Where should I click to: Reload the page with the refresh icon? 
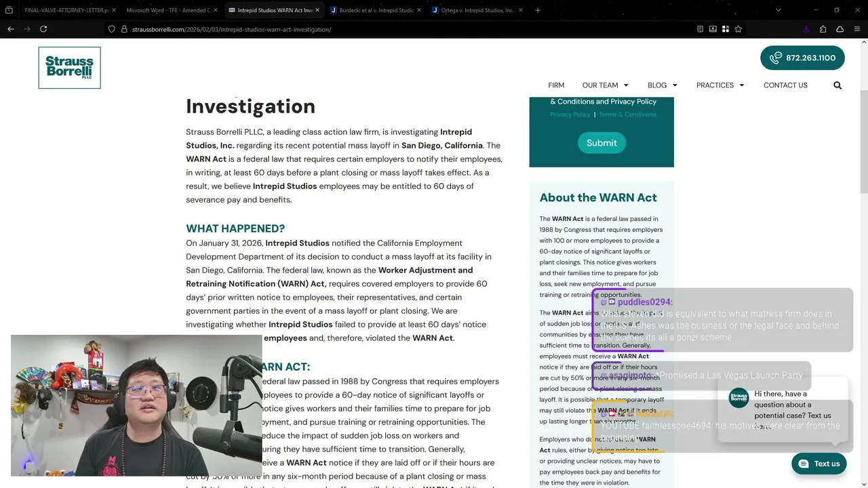[43, 29]
